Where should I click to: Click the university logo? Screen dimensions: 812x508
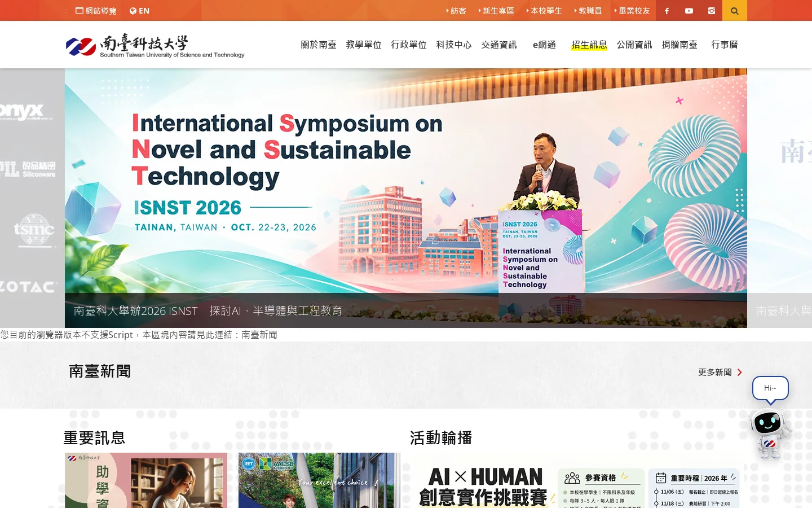tap(155, 46)
